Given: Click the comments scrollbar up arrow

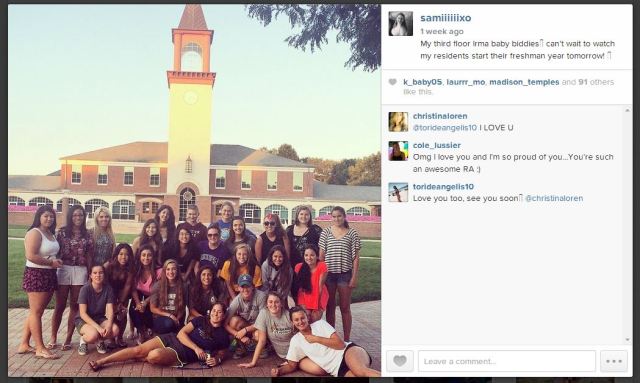Looking at the screenshot, I should (628, 110).
